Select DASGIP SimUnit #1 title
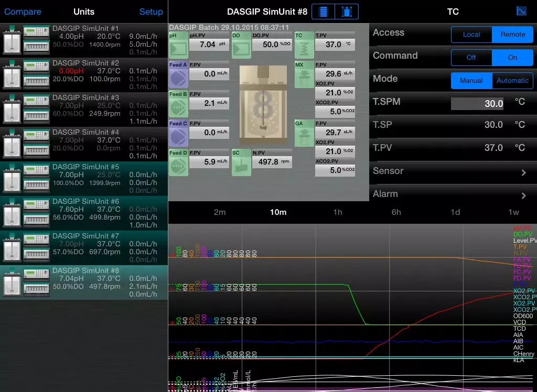Screen dimensions: 537x392 tap(85, 28)
